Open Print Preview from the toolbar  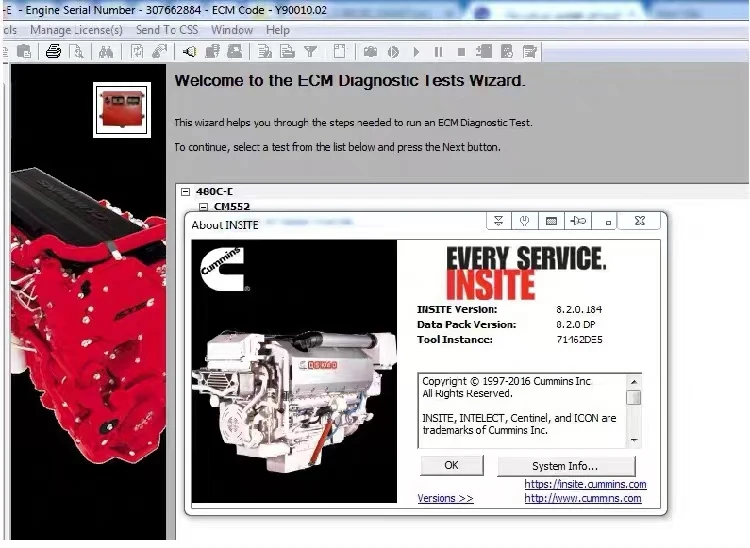(77, 51)
